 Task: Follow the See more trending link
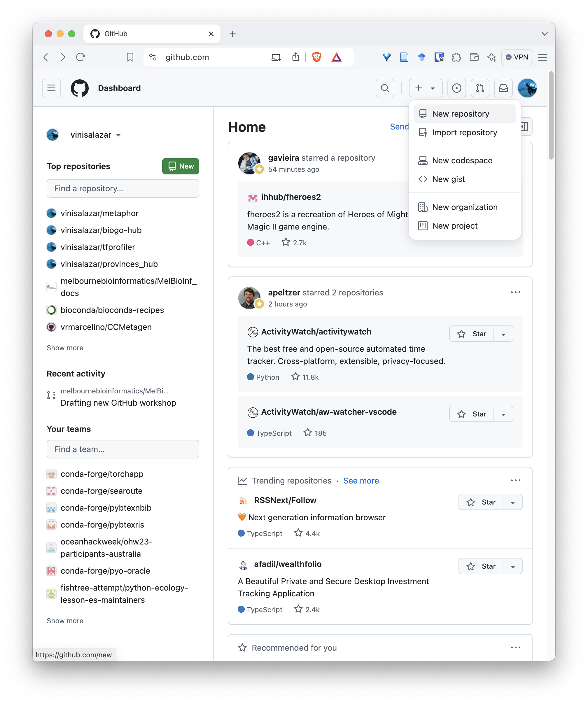tap(361, 481)
